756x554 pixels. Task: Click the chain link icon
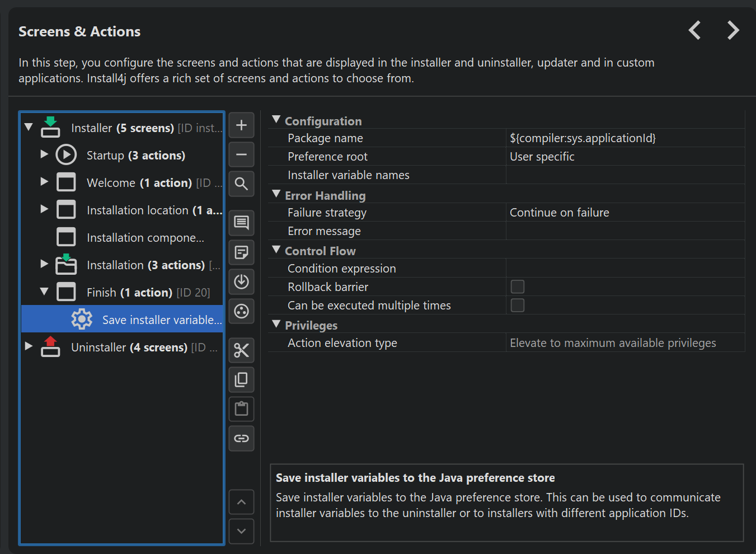[241, 438]
